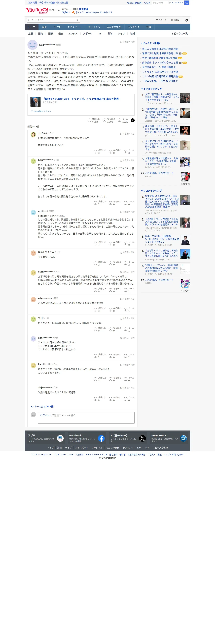Click the X (旧Twitter) logo in footer
This screenshot has width=215, height=644.
[142, 438]
